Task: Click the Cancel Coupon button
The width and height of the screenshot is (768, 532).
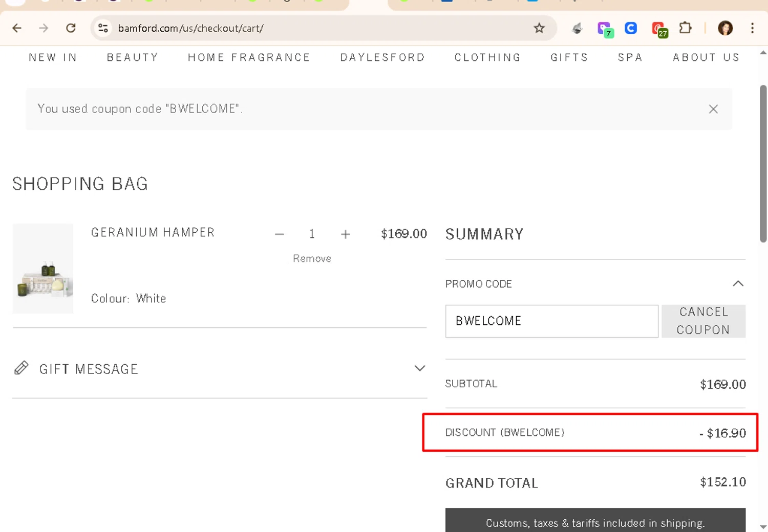Action: click(x=703, y=321)
